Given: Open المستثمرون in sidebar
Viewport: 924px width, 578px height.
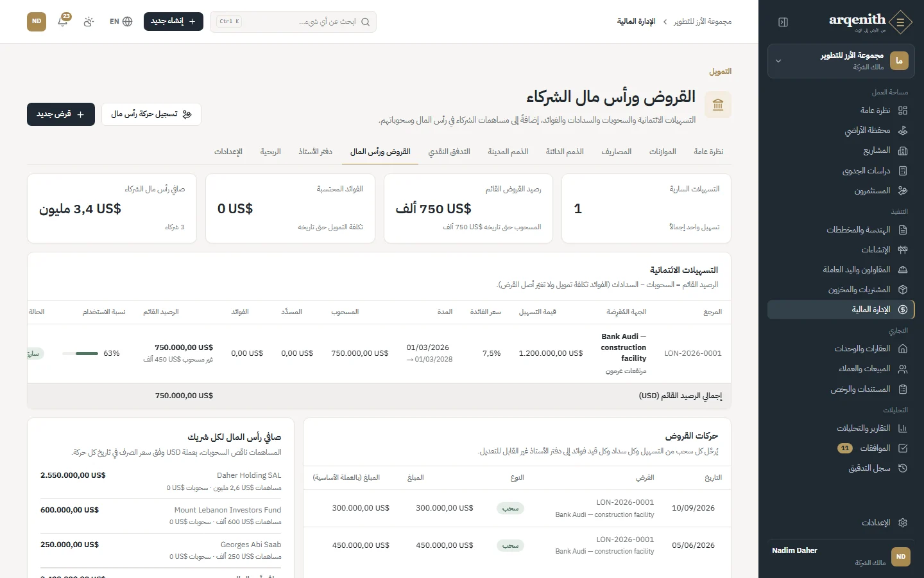Looking at the screenshot, I should click(x=841, y=191).
